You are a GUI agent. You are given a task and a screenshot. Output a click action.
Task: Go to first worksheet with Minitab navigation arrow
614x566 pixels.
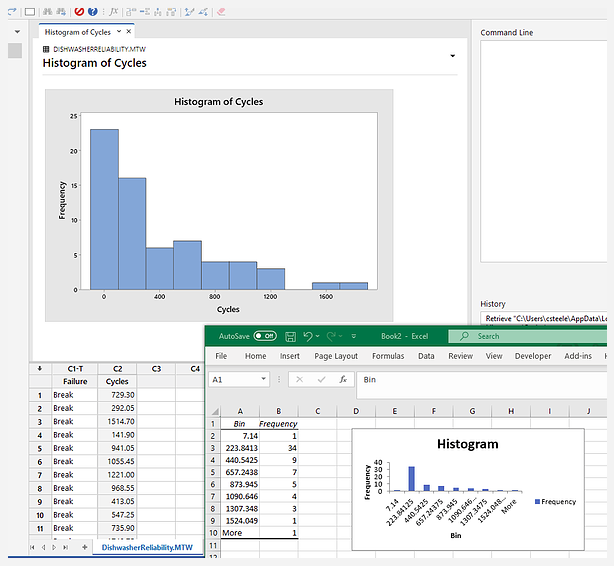(x=32, y=547)
